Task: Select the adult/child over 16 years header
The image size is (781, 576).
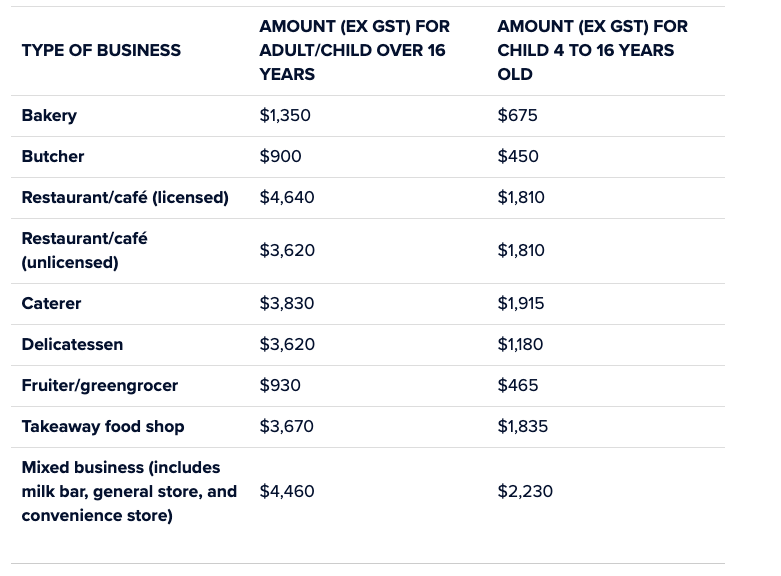Action: point(354,50)
